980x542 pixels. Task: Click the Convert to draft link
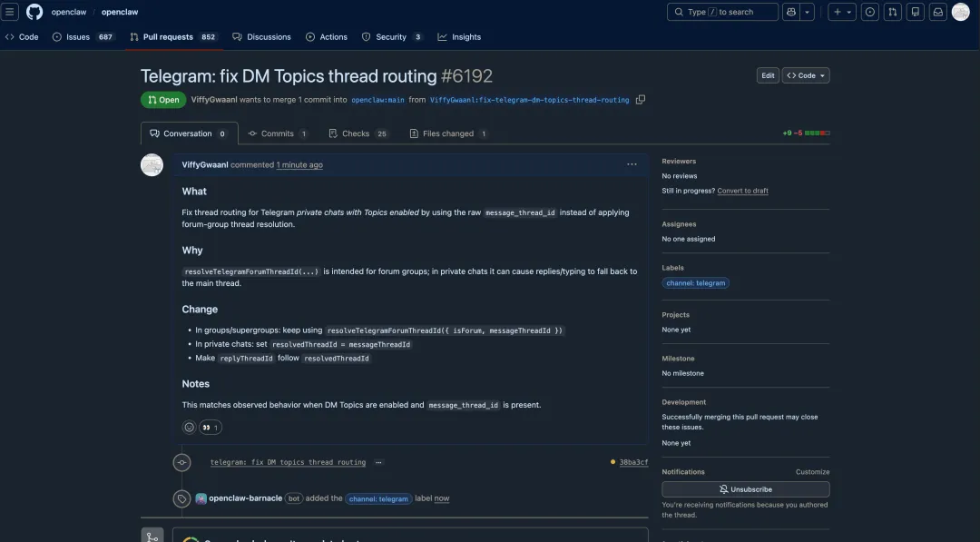[x=742, y=191]
